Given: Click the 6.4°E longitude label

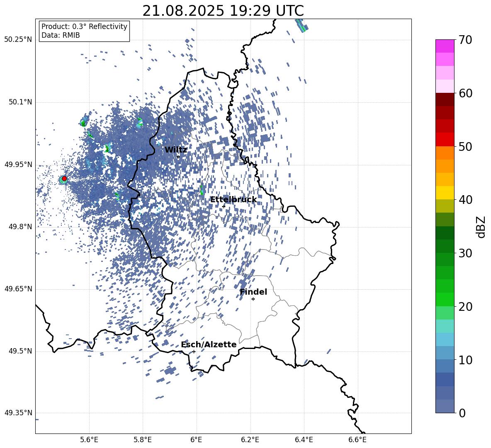Looking at the screenshot, I should (x=304, y=440).
